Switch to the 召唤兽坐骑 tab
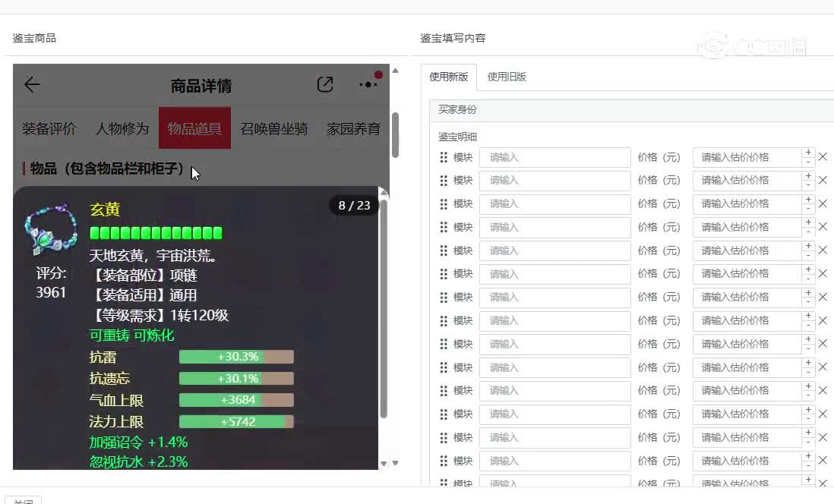 click(274, 129)
